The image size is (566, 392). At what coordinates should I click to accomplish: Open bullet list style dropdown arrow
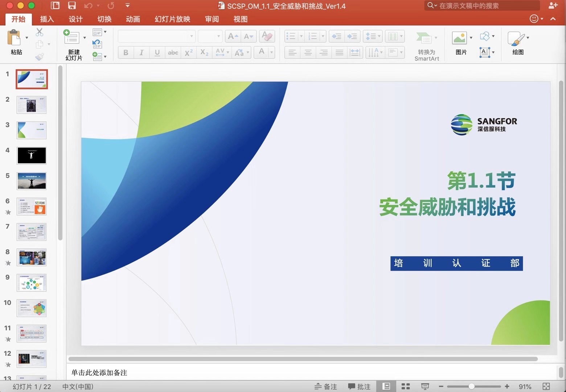coord(301,36)
